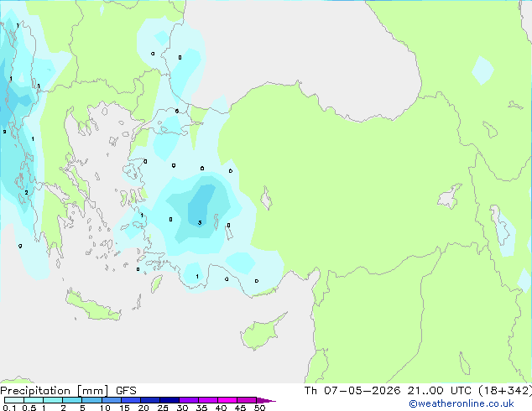Open the weatheronline.co.uk link
Viewport: 532px width, 411px height.
point(462,403)
